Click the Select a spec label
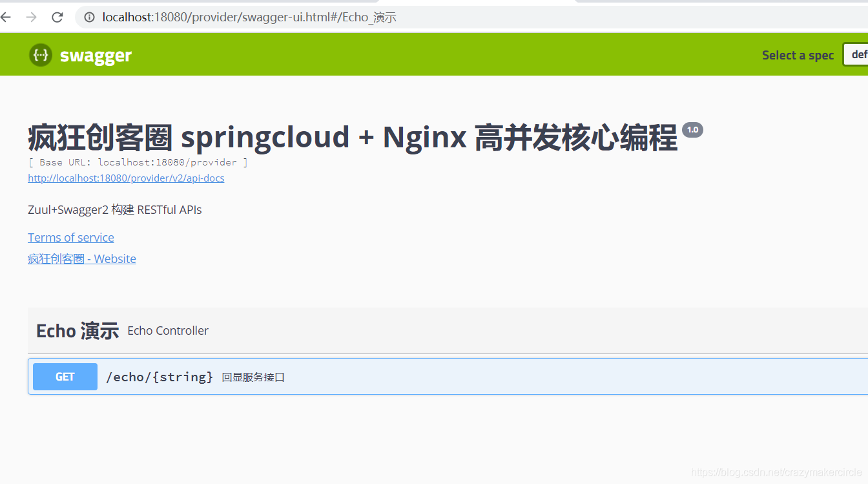 click(798, 55)
